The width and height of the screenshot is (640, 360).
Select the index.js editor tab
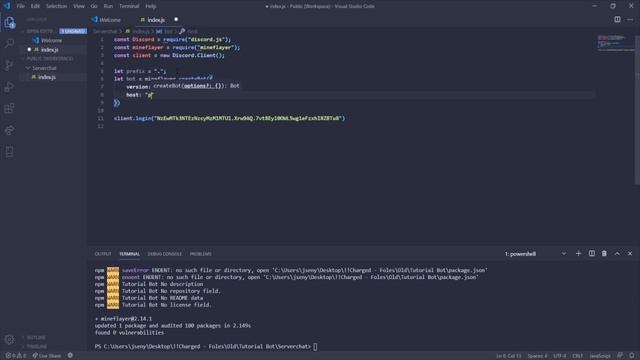156,20
